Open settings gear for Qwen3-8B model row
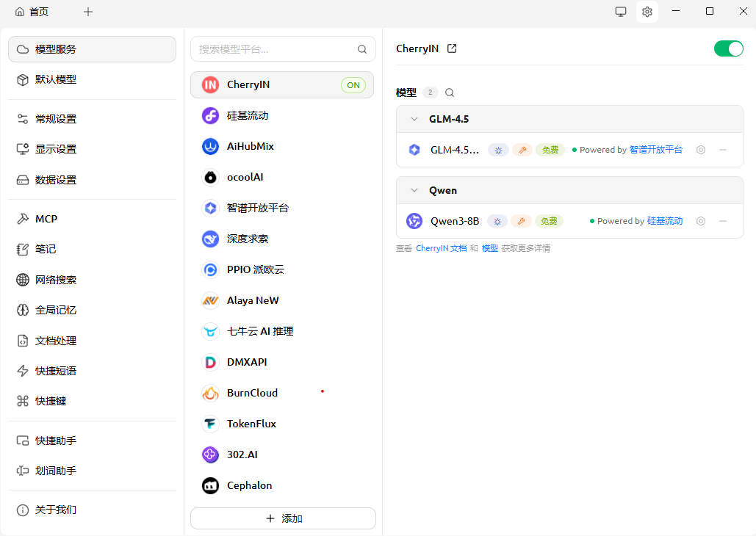Image resolution: width=756 pixels, height=536 pixels. tap(701, 221)
